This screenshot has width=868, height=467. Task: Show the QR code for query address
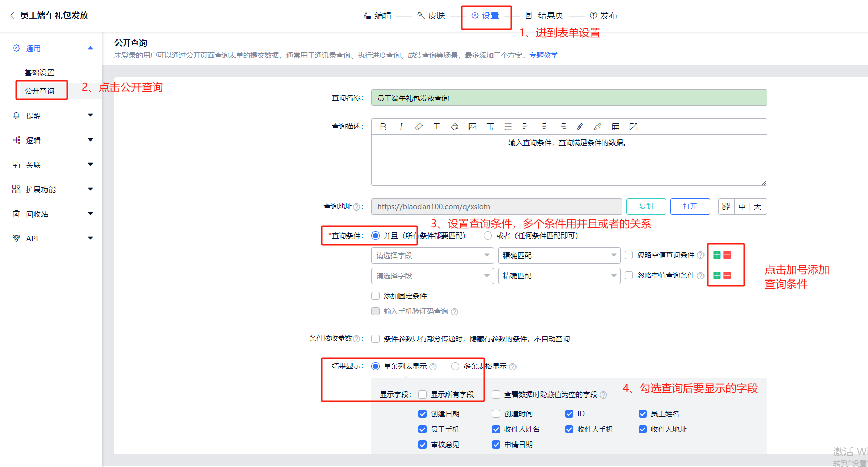click(x=726, y=206)
